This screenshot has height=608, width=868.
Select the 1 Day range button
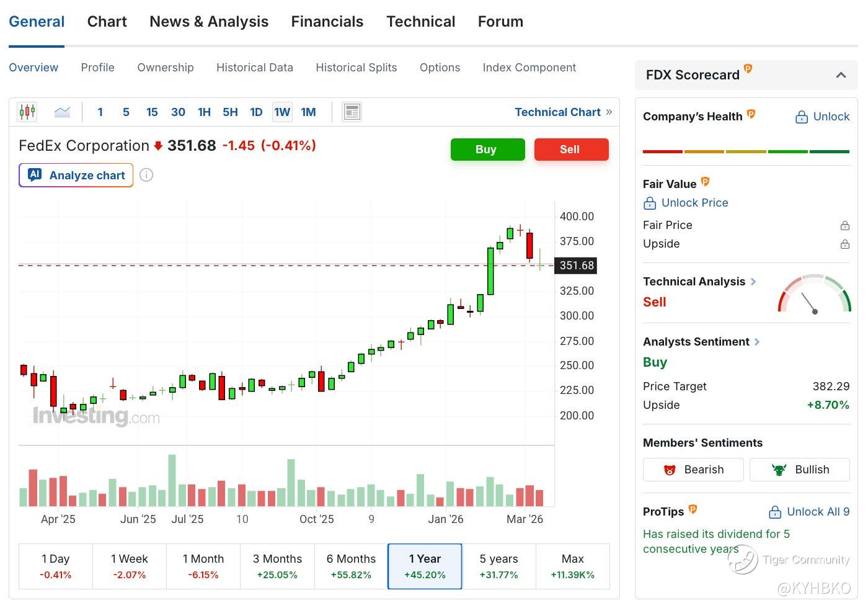coord(56,566)
